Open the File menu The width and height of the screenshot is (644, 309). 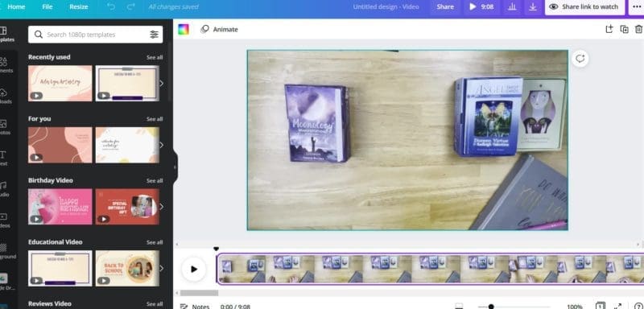point(47,7)
